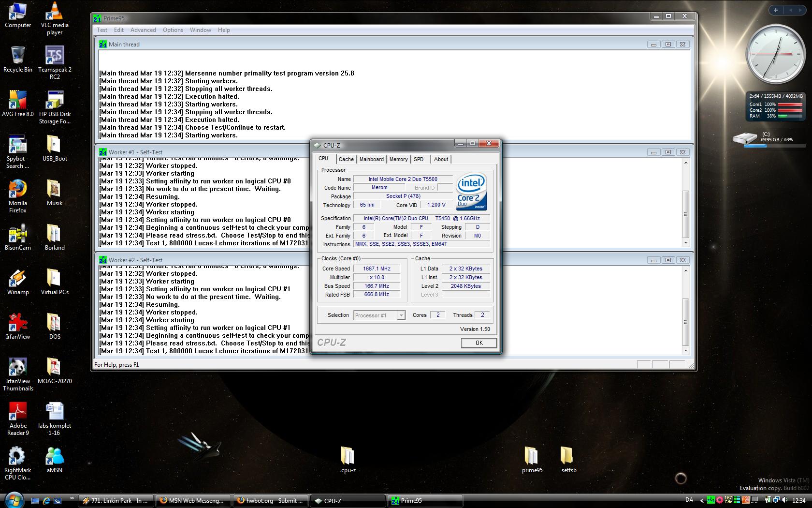
Task: Click Windows Start orb
Action: [x=14, y=500]
